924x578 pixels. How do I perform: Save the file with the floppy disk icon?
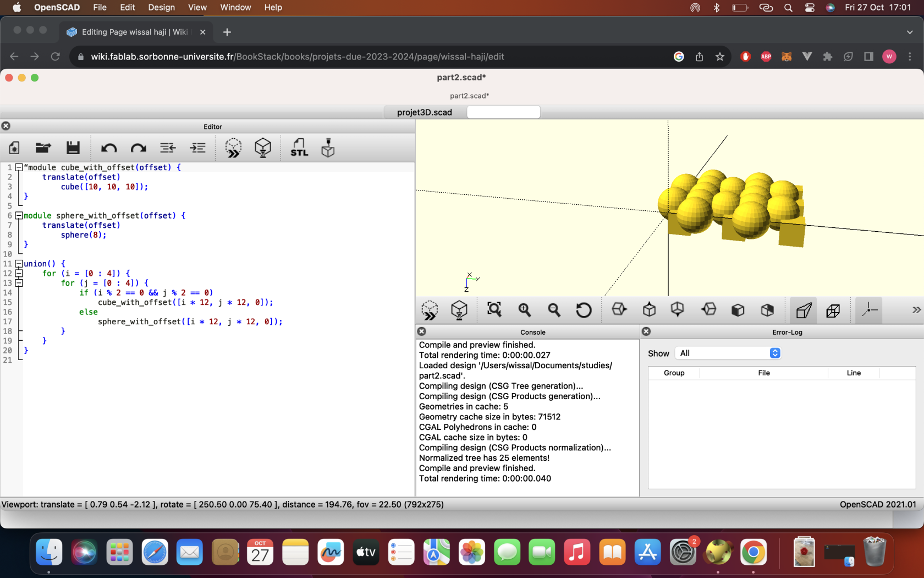coord(73,148)
